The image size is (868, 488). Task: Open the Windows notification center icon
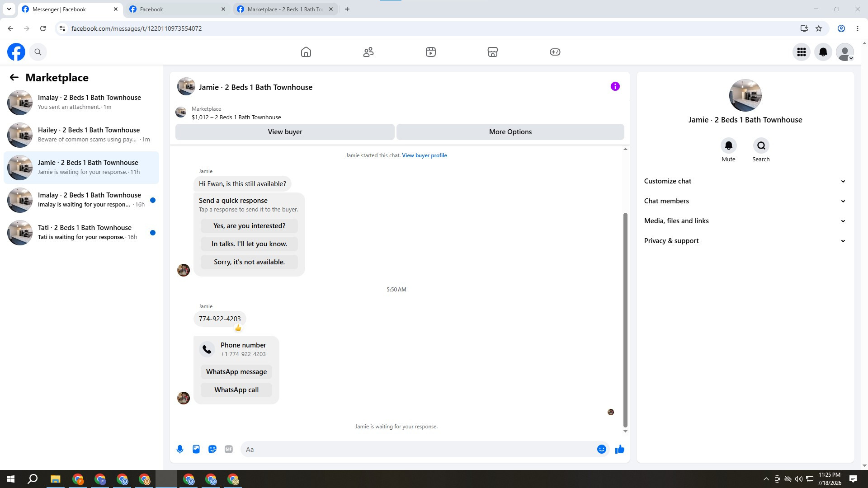pos(853,479)
